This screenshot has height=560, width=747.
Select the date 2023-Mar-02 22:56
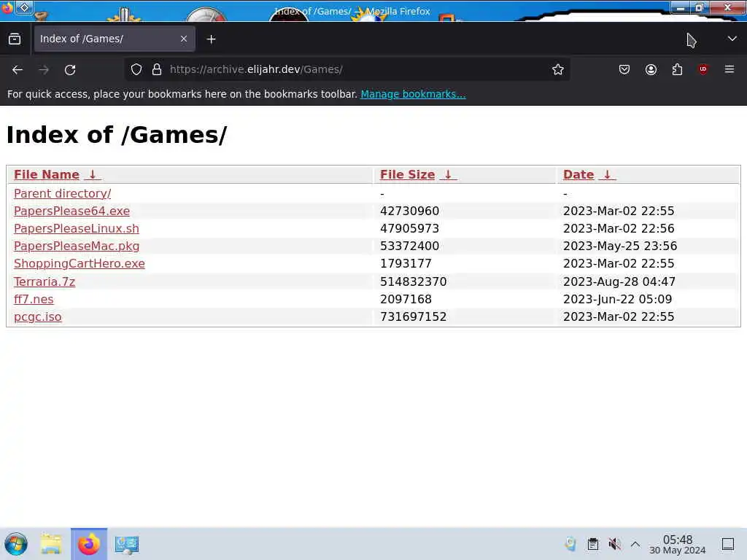619,228
